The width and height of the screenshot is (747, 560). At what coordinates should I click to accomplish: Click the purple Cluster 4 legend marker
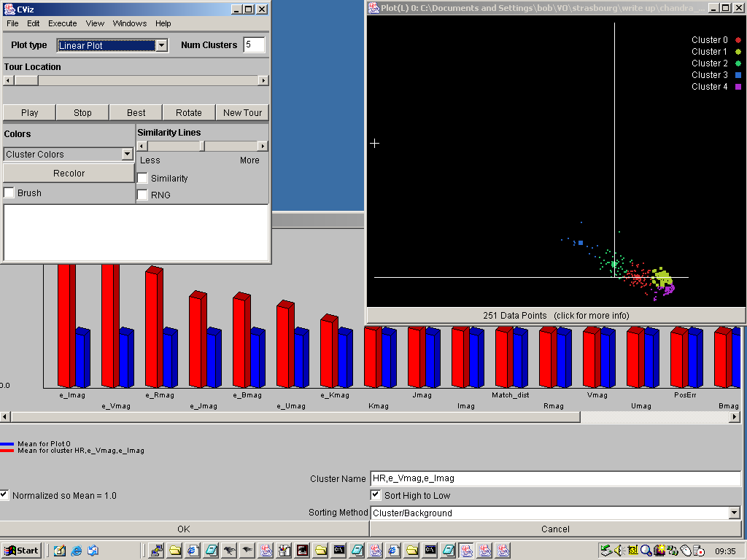click(738, 87)
